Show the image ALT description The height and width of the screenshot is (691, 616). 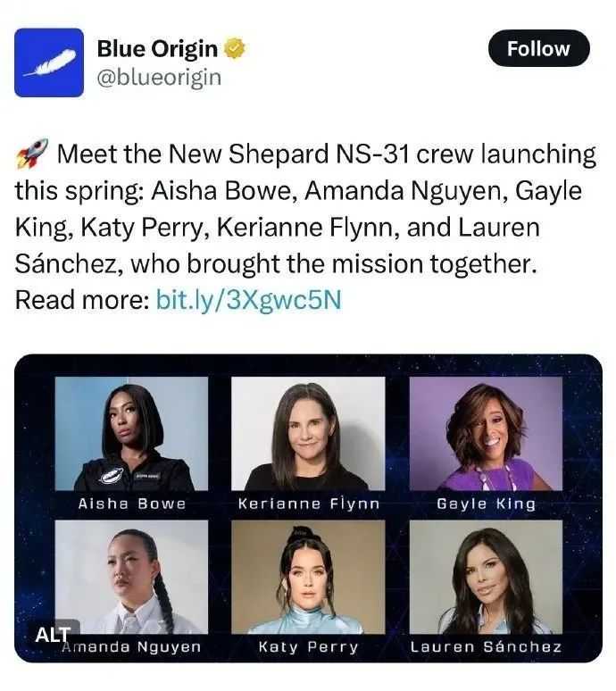click(53, 635)
